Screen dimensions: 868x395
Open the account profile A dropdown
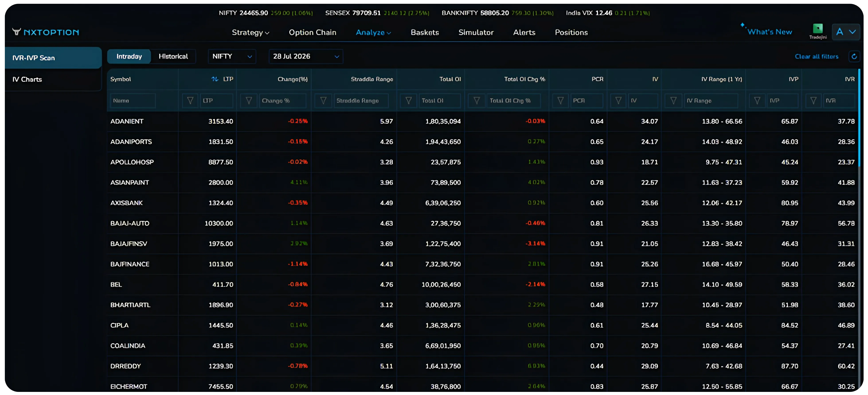[846, 32]
